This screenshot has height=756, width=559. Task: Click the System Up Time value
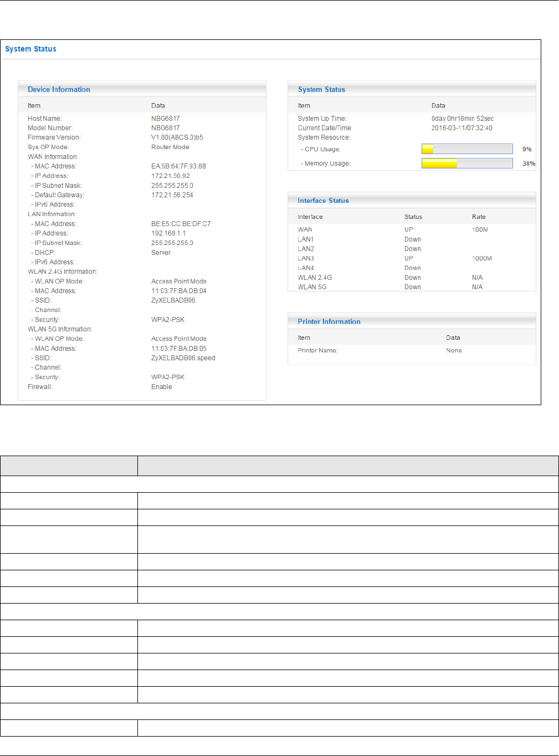[x=463, y=119]
